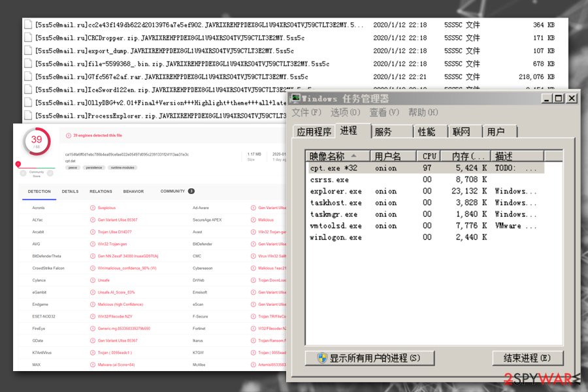Select the file icon of cc2e43f149db row
The image size is (588, 392).
(x=28, y=25)
